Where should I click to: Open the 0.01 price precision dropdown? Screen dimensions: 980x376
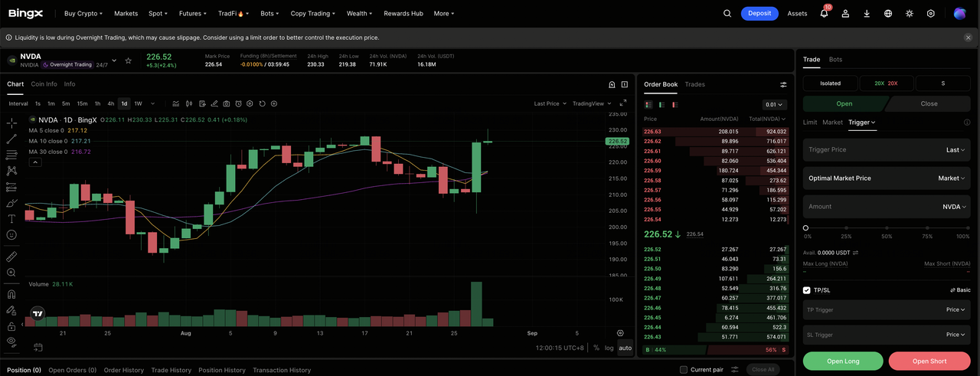[x=774, y=105]
